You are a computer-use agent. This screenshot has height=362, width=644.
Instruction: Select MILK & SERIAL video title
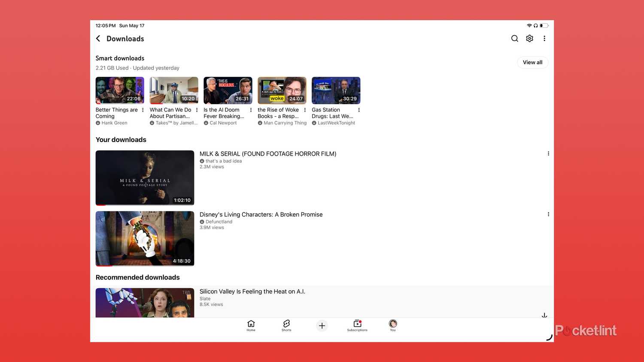pyautogui.click(x=268, y=154)
